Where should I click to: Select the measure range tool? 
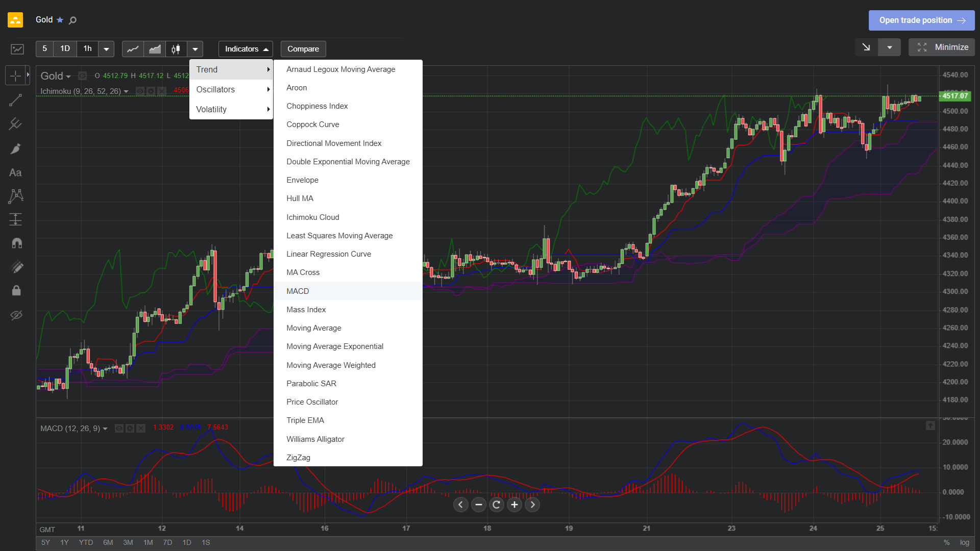pyautogui.click(x=16, y=219)
